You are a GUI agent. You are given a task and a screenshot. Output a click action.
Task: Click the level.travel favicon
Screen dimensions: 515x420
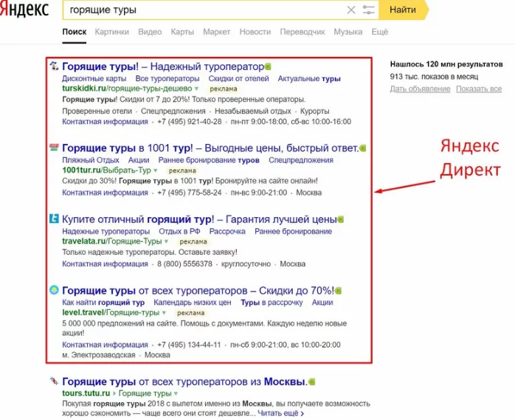click(x=54, y=290)
